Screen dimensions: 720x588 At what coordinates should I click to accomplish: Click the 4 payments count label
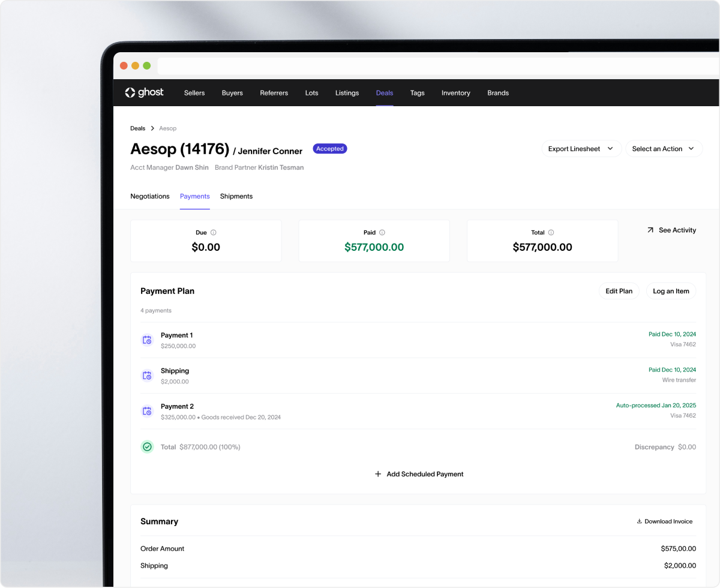(156, 311)
